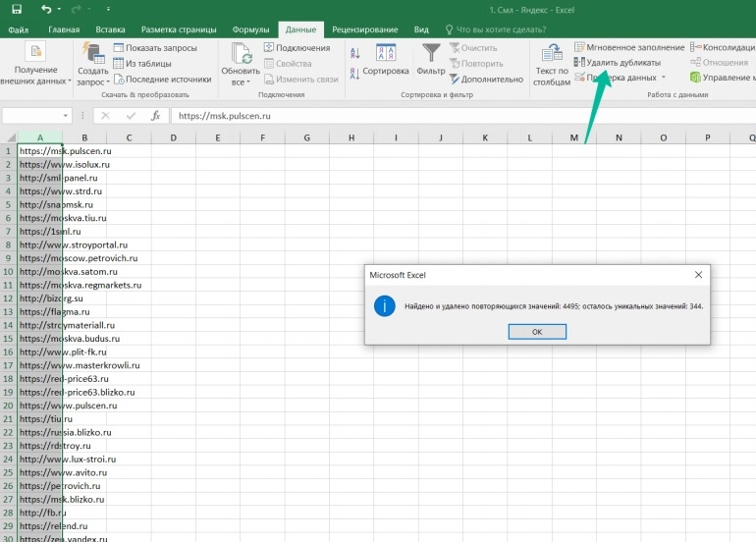
Task: Open Последние источники
Action: pyautogui.click(x=162, y=80)
